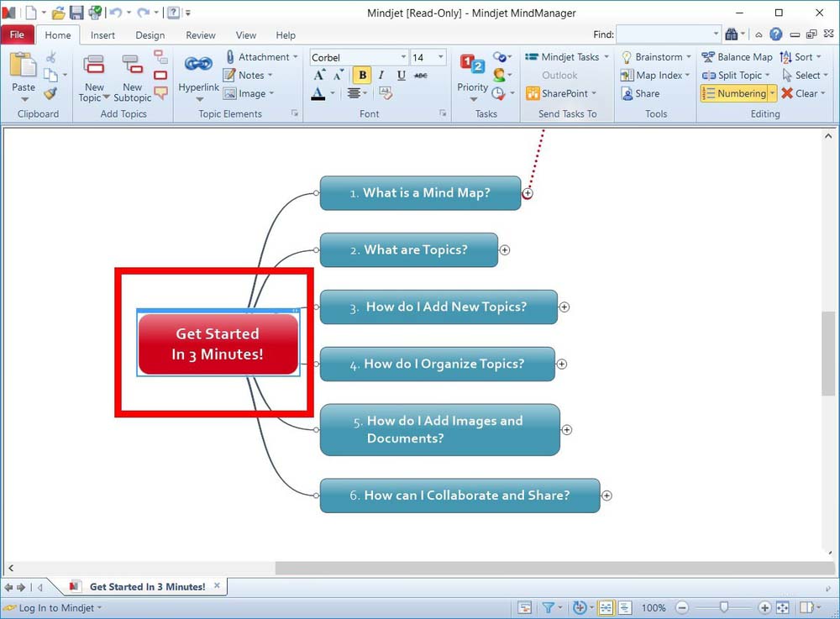Click the Cut scissors icon

[x=51, y=57]
